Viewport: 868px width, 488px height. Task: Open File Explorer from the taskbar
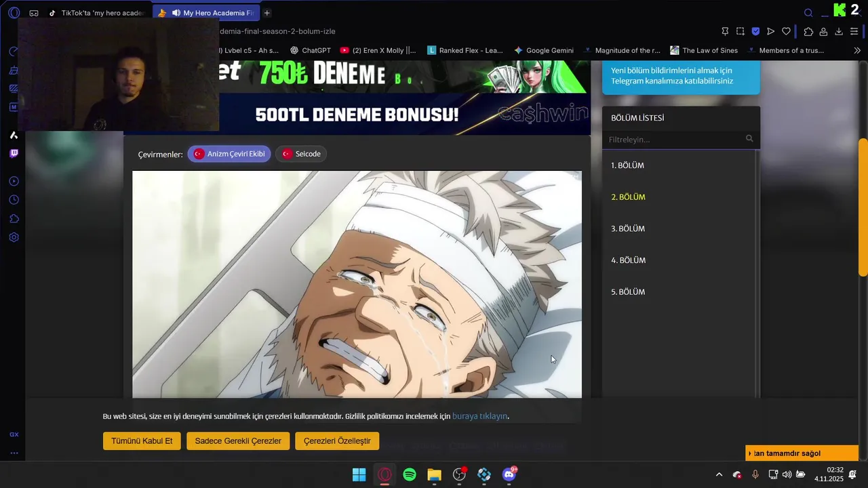click(x=435, y=474)
